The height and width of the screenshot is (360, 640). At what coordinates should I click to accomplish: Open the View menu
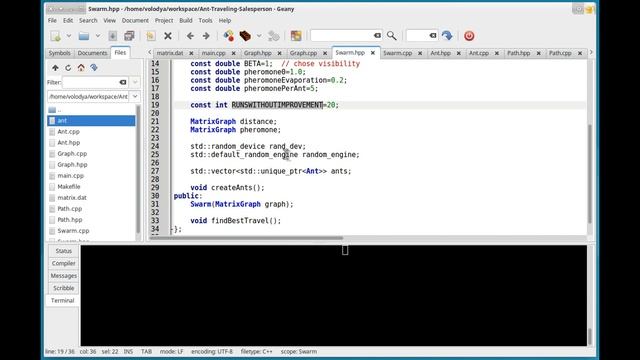109,20
